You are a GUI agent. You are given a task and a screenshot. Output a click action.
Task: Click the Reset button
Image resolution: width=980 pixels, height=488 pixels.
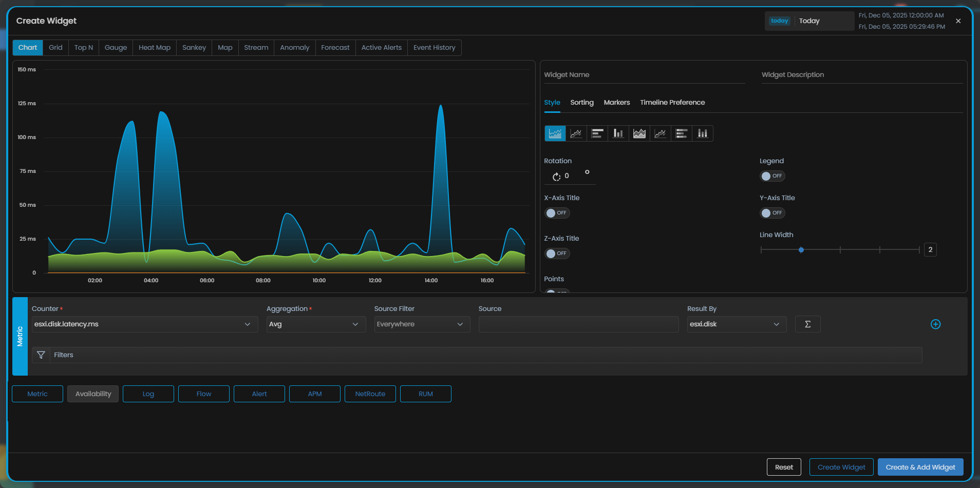point(784,467)
